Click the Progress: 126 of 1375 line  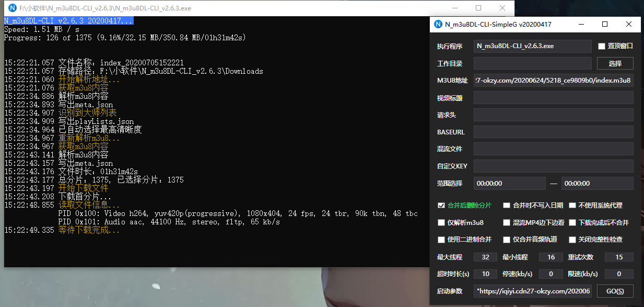[x=125, y=38]
